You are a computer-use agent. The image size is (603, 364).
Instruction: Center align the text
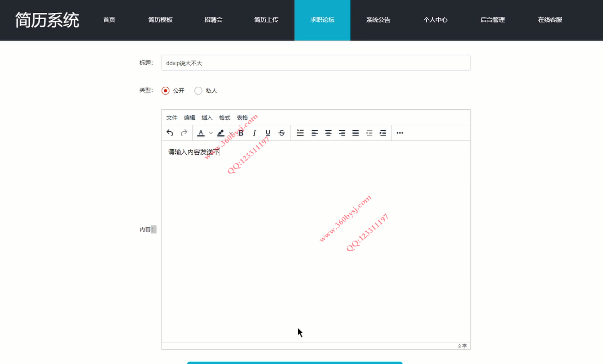tap(328, 133)
